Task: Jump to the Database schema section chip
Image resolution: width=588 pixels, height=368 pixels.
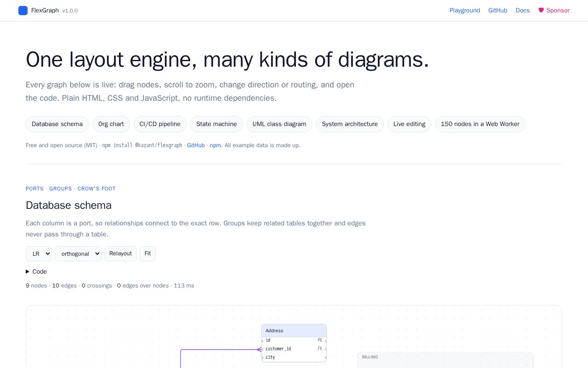Action: click(x=57, y=124)
